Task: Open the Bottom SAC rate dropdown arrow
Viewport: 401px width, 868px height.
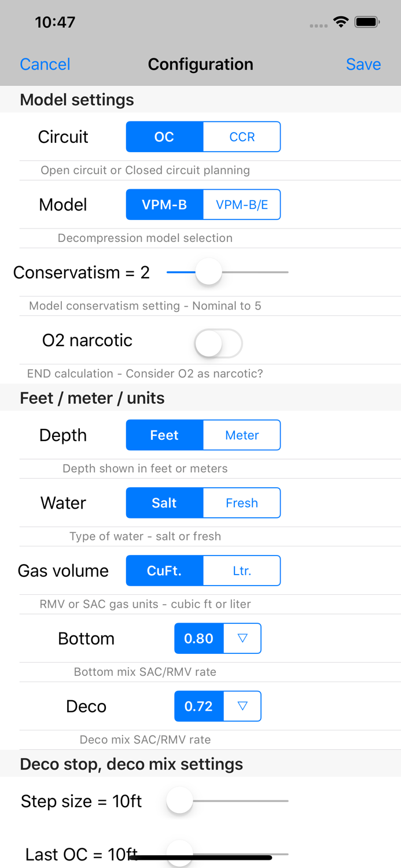Action: 242,638
